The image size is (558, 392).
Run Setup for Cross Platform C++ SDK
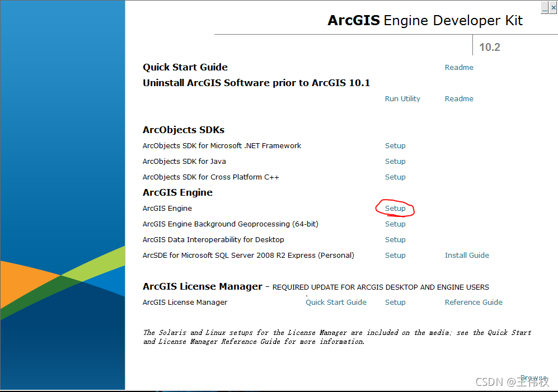coord(395,177)
